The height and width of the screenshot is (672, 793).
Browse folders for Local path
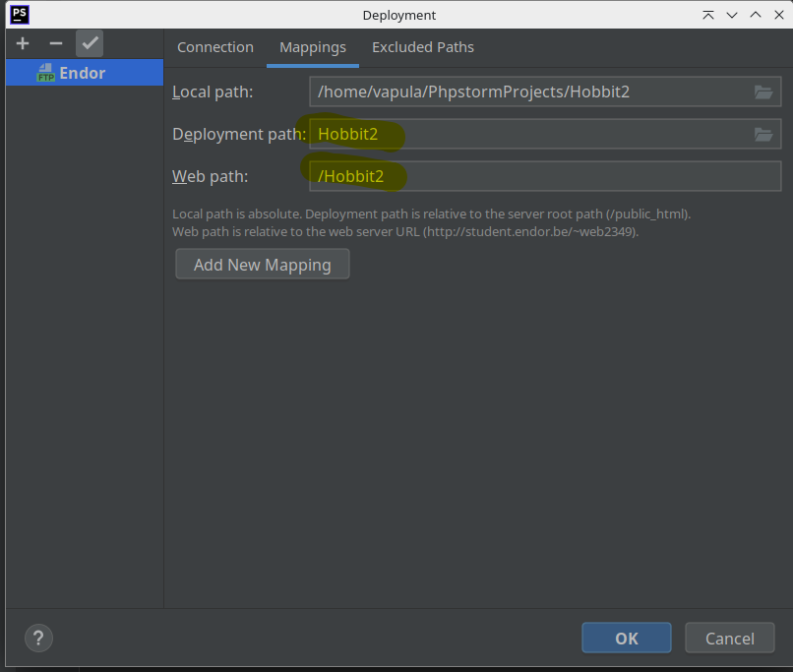tap(763, 92)
